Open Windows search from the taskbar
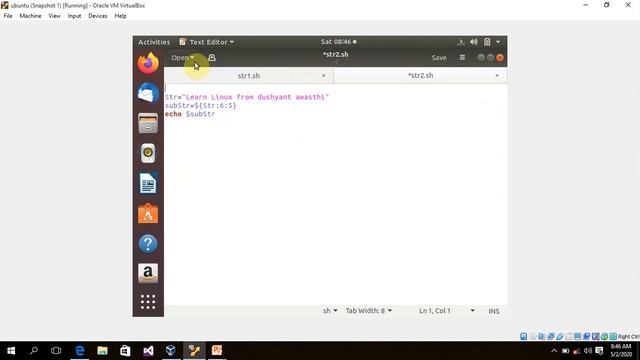This screenshot has width=640, height=360. click(34, 351)
